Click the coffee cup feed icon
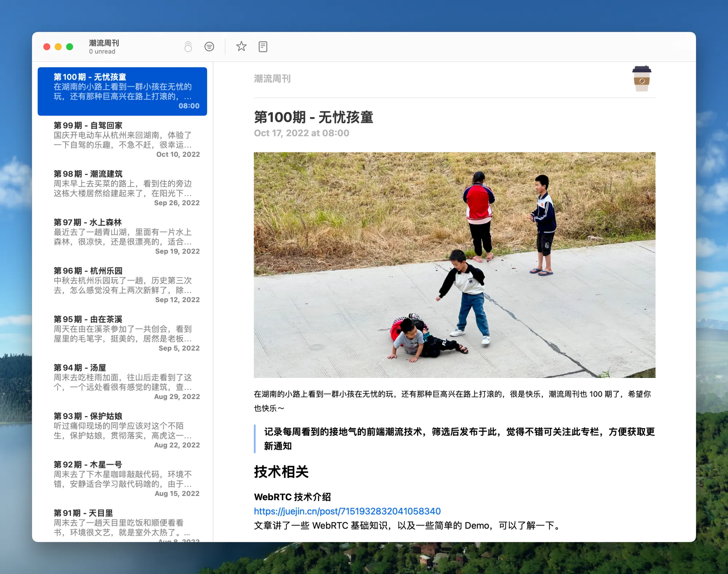The width and height of the screenshot is (728, 574). point(641,79)
